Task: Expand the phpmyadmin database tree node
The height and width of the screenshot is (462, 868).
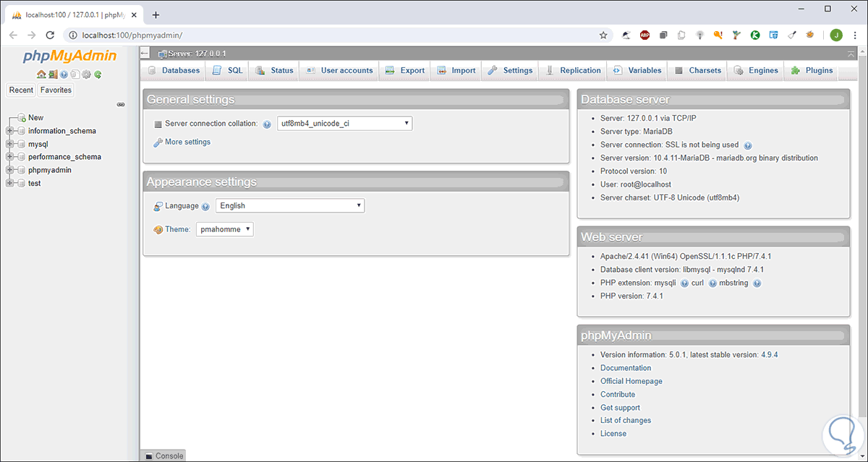Action: click(x=9, y=170)
